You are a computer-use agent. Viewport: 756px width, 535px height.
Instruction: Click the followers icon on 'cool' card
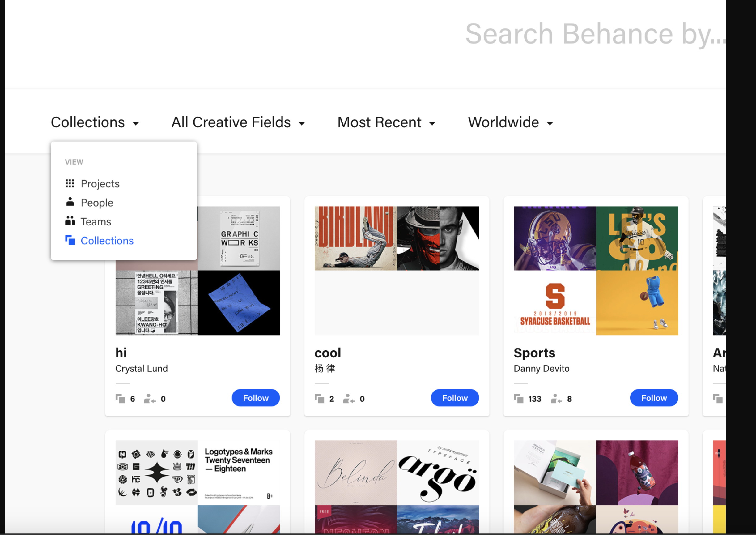coord(349,399)
